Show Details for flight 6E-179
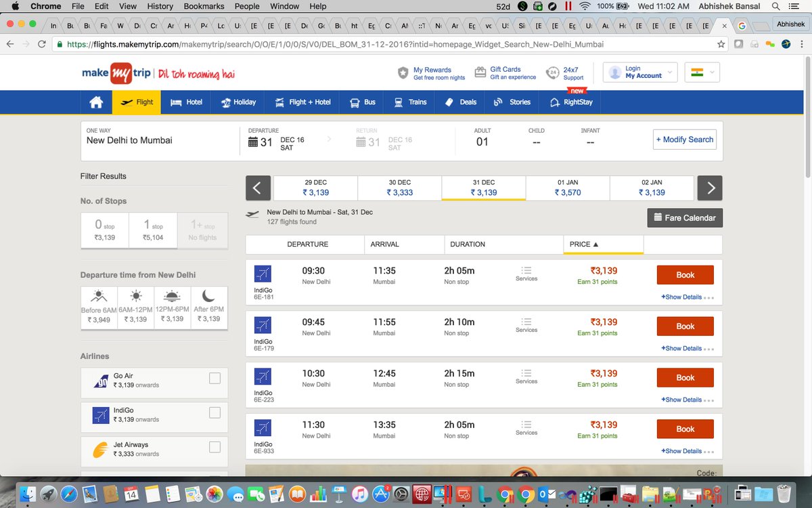This screenshot has width=812, height=508. (681, 348)
